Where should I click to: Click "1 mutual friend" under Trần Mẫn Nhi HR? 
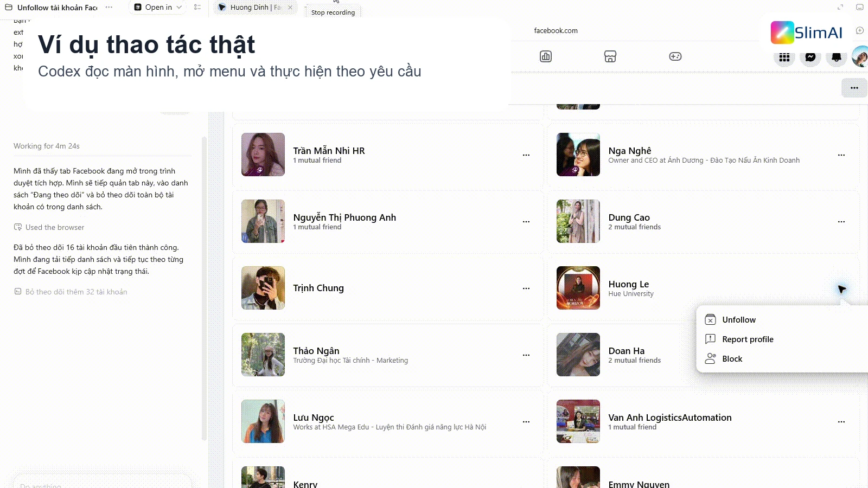point(317,160)
